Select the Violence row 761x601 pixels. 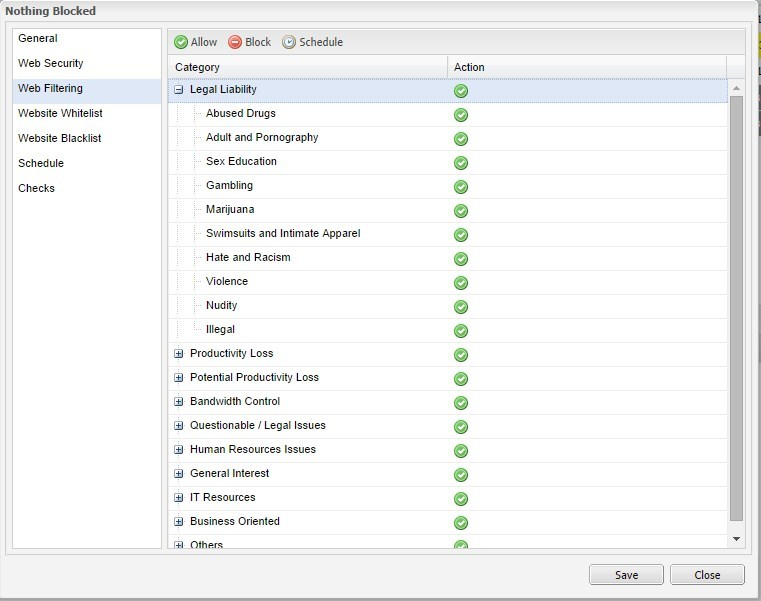click(x=448, y=283)
